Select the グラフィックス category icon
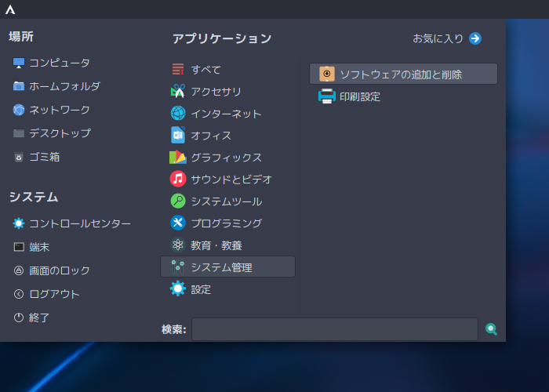The height and width of the screenshot is (392, 549). 178,157
